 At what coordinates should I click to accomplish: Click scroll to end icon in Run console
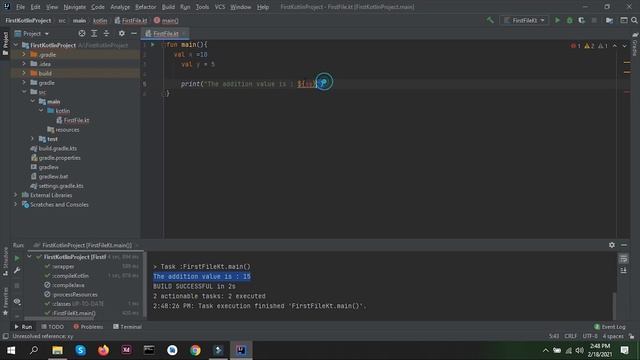623,271
